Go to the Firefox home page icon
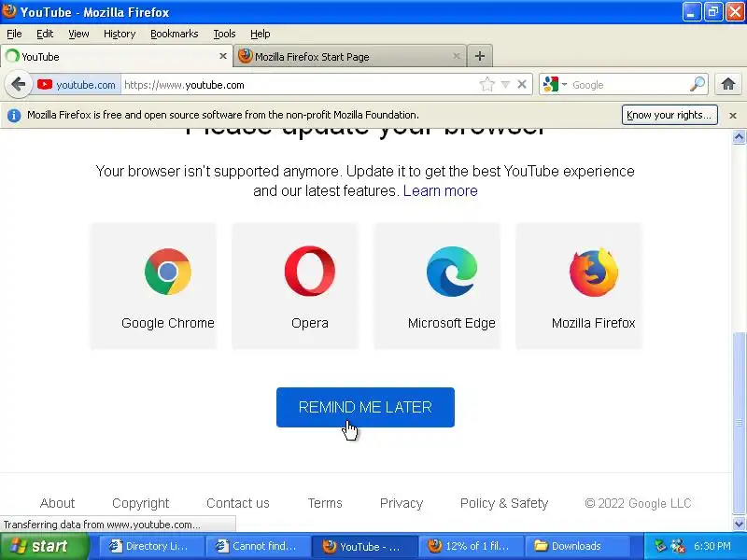Viewport: 747px width, 560px height. click(x=727, y=84)
